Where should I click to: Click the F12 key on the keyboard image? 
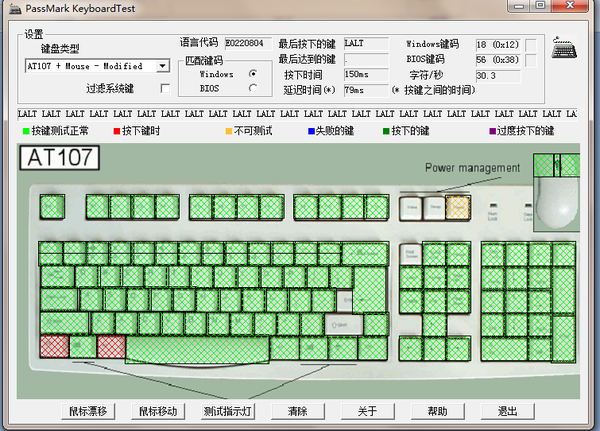click(x=377, y=207)
